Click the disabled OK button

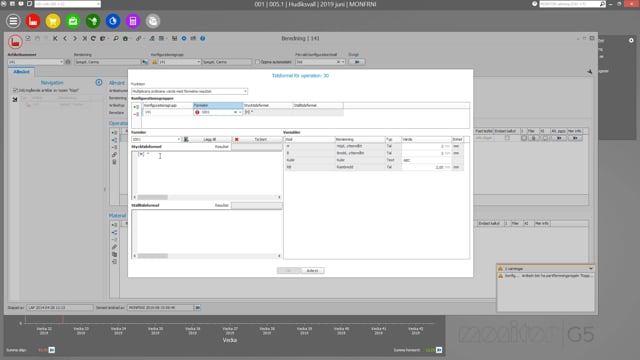[289, 271]
